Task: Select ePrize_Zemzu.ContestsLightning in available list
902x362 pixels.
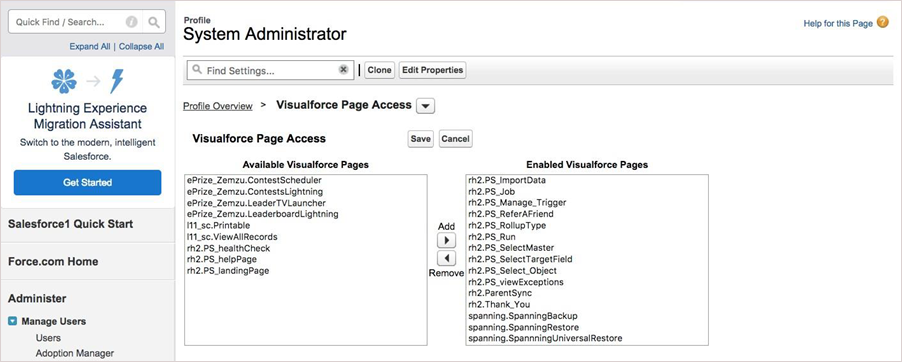Action: point(305,192)
